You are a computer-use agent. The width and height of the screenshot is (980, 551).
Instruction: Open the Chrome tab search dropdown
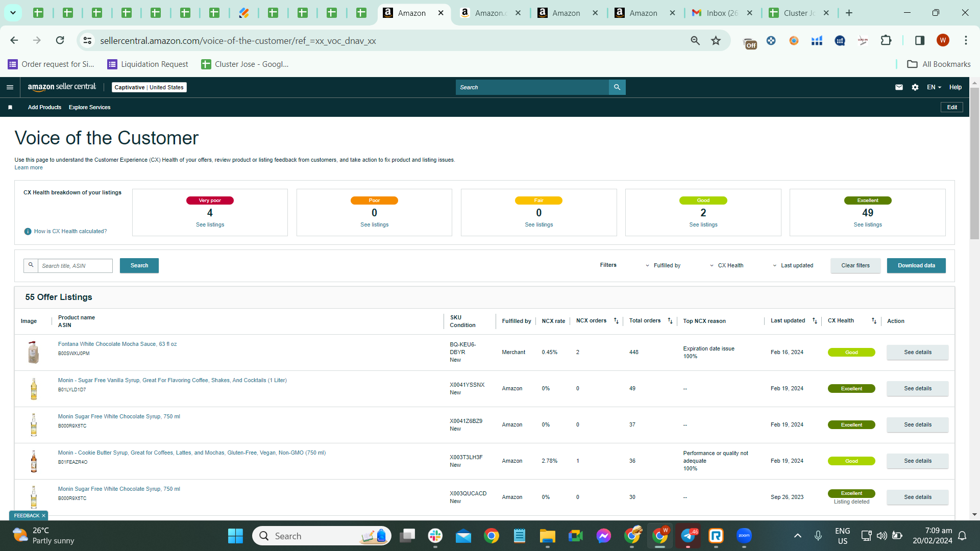[13, 13]
